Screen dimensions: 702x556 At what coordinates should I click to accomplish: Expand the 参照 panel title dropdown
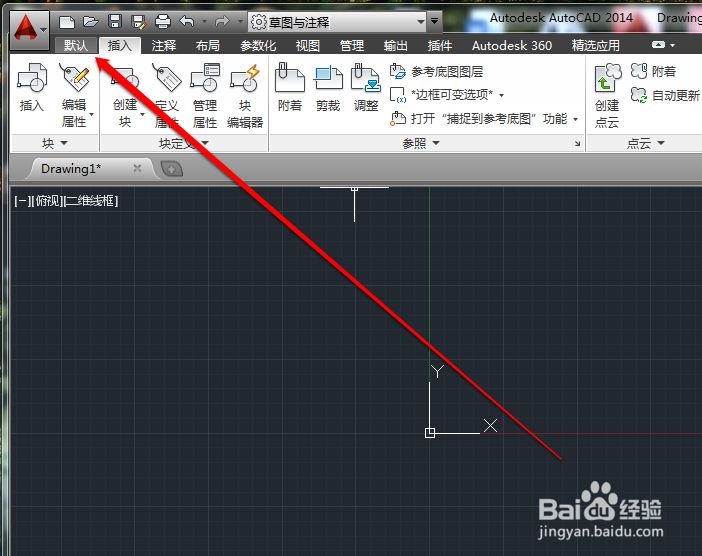coord(421,143)
